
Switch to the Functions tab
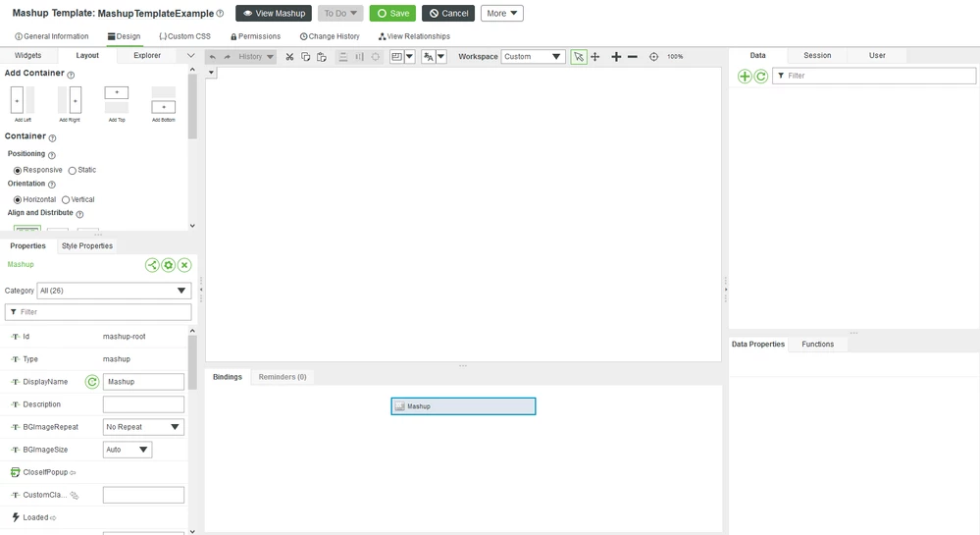click(817, 345)
